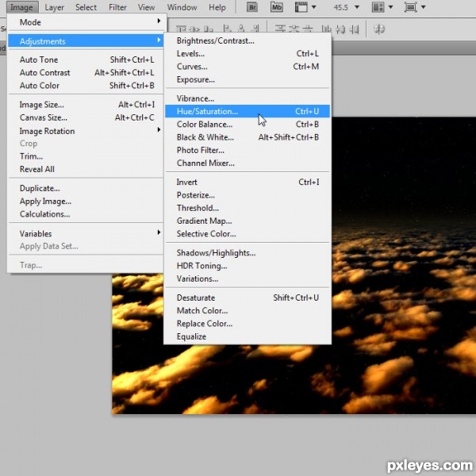Choose the HDR Toning adjustment
Viewport: 476px width, 476px height.
(247, 266)
